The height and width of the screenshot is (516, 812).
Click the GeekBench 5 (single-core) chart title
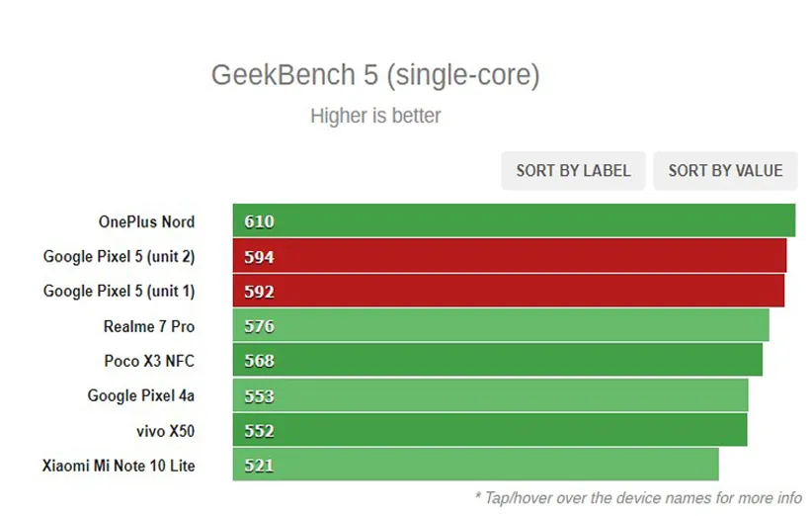click(x=375, y=75)
